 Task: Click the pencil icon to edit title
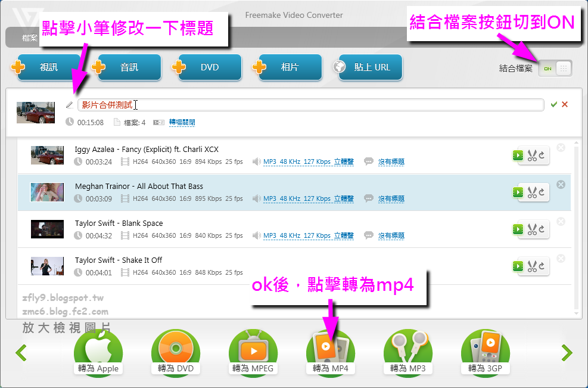pyautogui.click(x=69, y=105)
